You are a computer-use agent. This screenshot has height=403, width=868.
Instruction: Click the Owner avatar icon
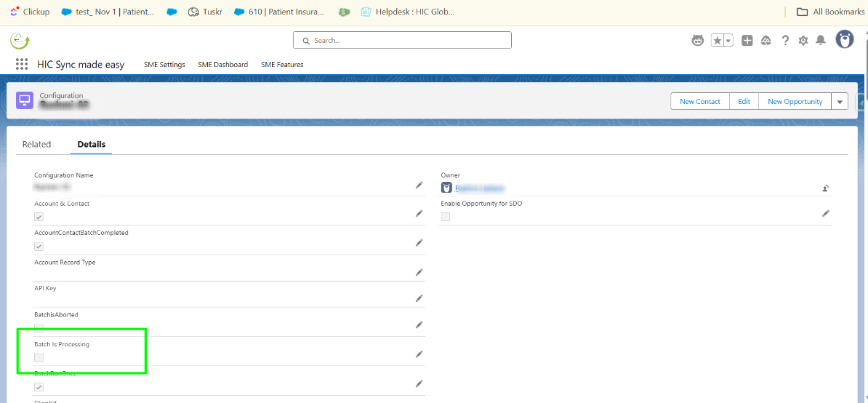tap(447, 188)
